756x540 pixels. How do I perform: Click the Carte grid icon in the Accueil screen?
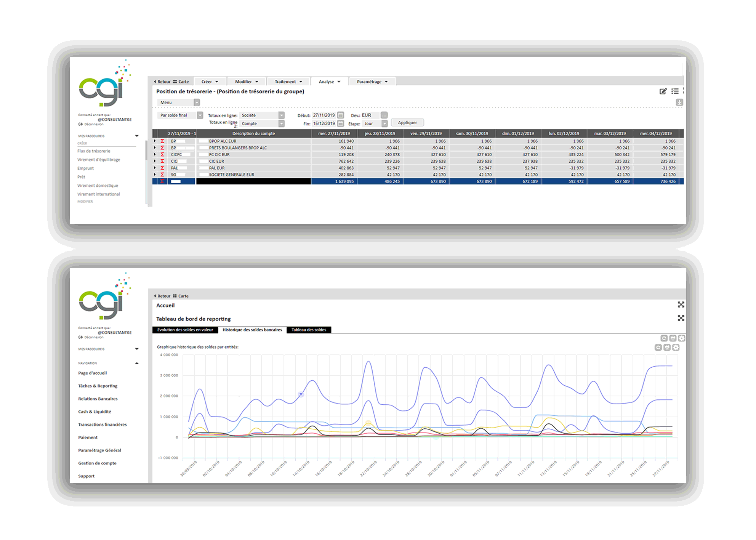click(x=175, y=296)
